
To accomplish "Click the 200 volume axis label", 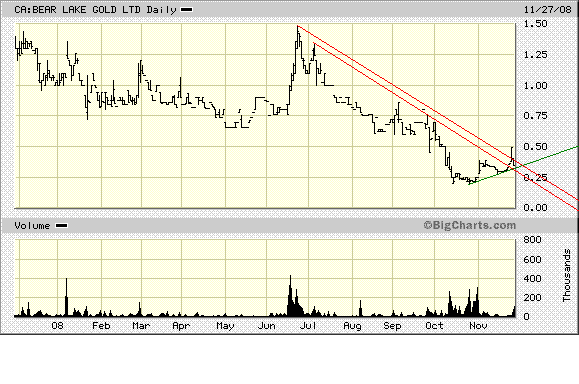I will 532,298.
